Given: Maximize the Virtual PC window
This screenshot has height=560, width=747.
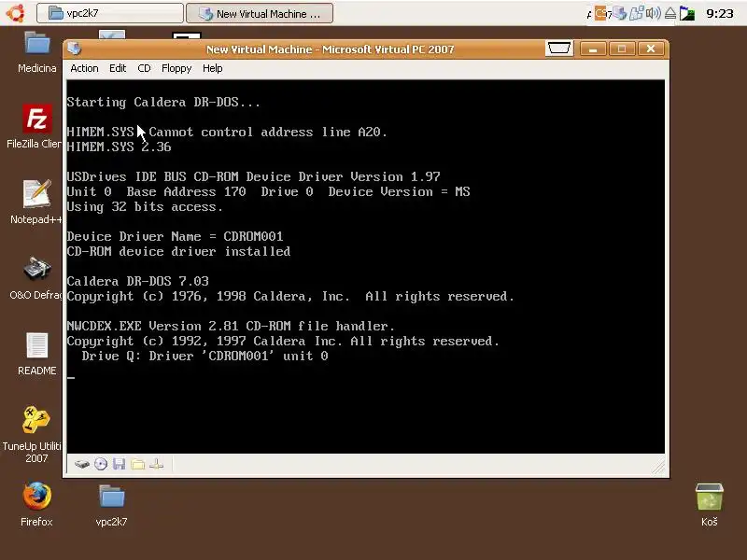Looking at the screenshot, I should pos(622,49).
